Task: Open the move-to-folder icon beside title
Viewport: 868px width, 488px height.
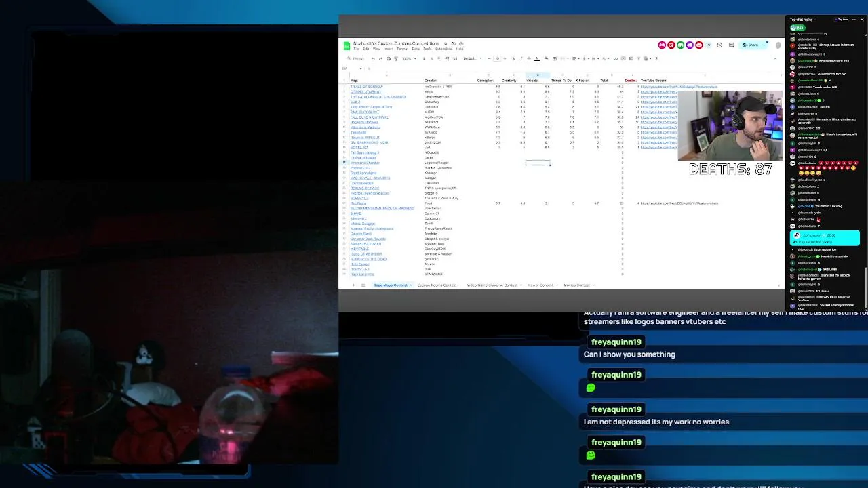Action: coord(454,43)
